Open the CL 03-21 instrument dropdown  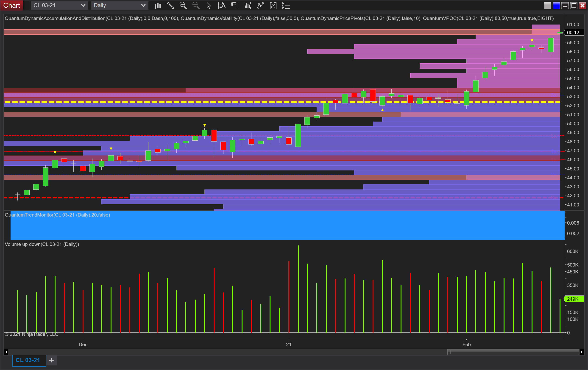coord(59,5)
